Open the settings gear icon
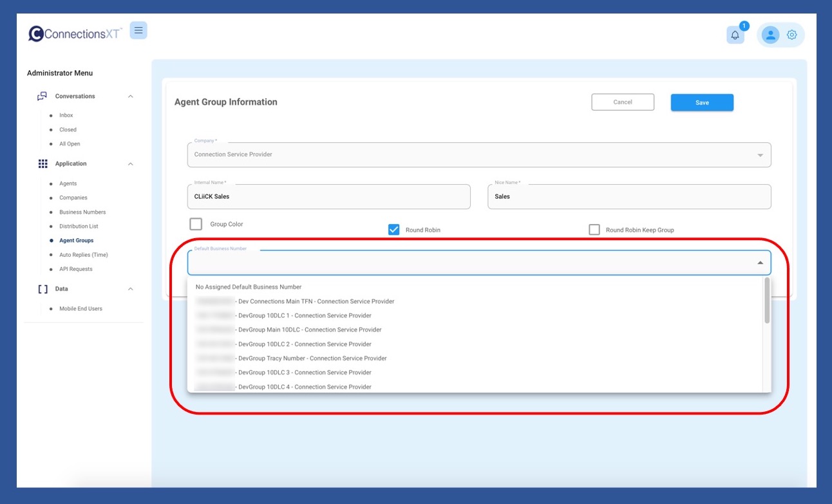 click(792, 35)
